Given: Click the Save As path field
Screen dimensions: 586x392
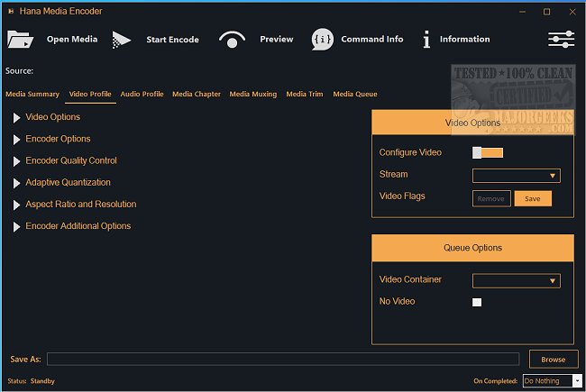Looking at the screenshot, I should coord(283,360).
